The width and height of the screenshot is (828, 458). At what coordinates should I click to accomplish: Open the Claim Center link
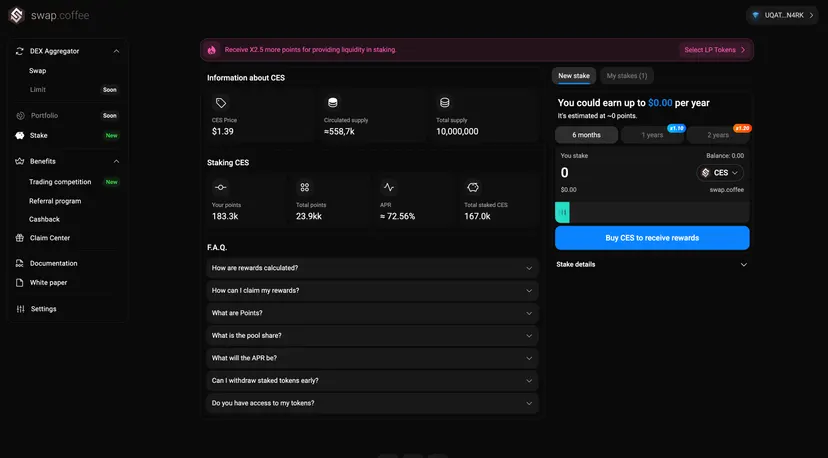click(x=50, y=238)
